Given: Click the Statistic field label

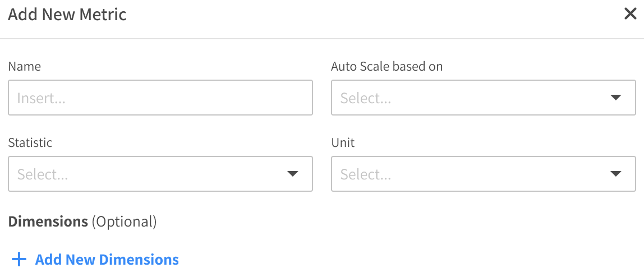Looking at the screenshot, I should 30,142.
